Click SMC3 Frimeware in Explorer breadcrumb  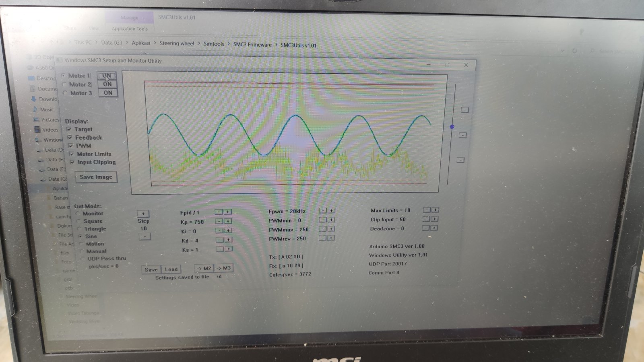252,45
